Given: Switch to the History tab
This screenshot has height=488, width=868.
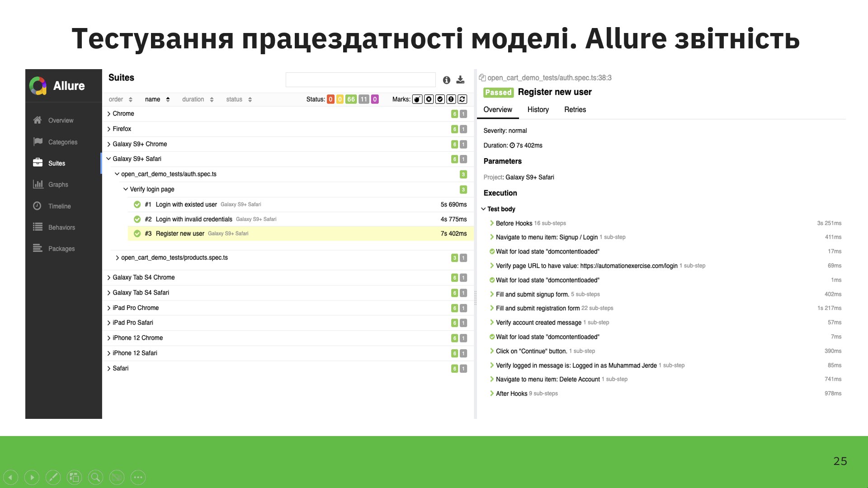Looking at the screenshot, I should [538, 110].
